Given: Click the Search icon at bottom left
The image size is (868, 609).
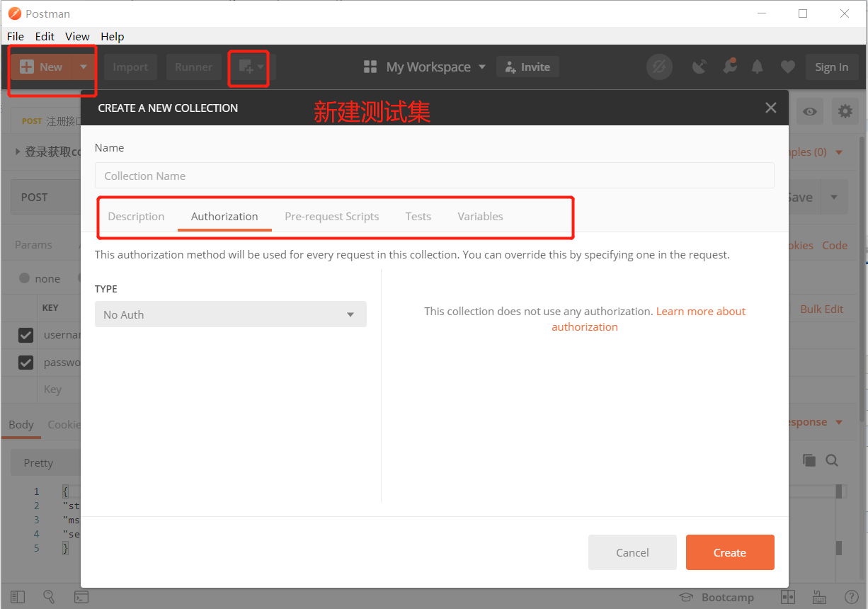Looking at the screenshot, I should [x=49, y=597].
